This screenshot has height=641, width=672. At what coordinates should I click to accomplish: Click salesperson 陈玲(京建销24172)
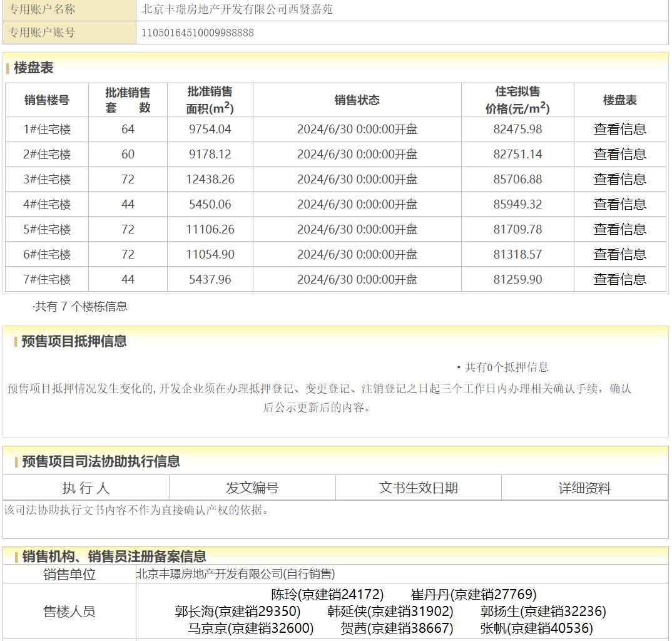coord(327,595)
